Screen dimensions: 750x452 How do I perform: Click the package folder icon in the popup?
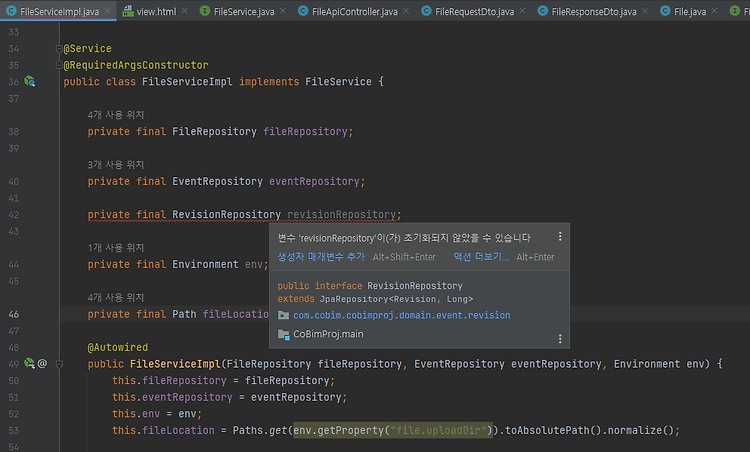284,315
